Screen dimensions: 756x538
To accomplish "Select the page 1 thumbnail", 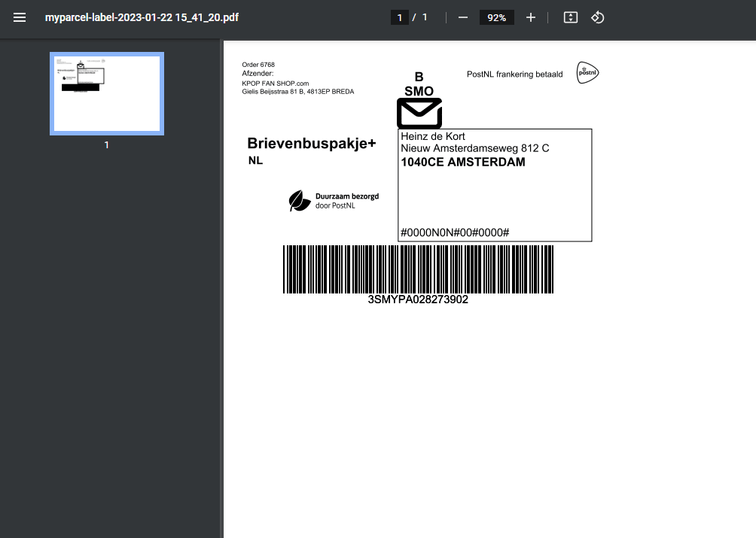I will click(107, 93).
